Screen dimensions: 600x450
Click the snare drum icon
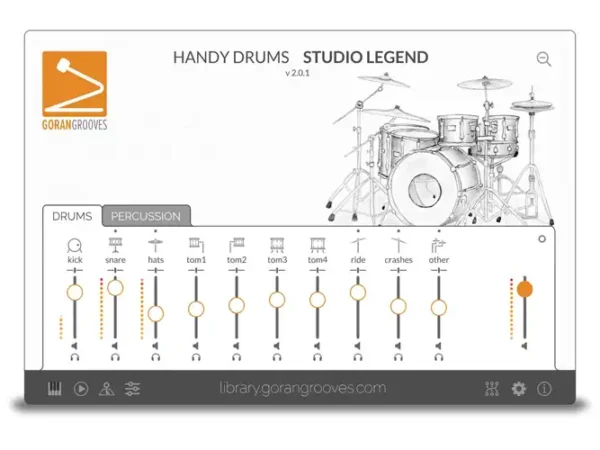click(115, 245)
